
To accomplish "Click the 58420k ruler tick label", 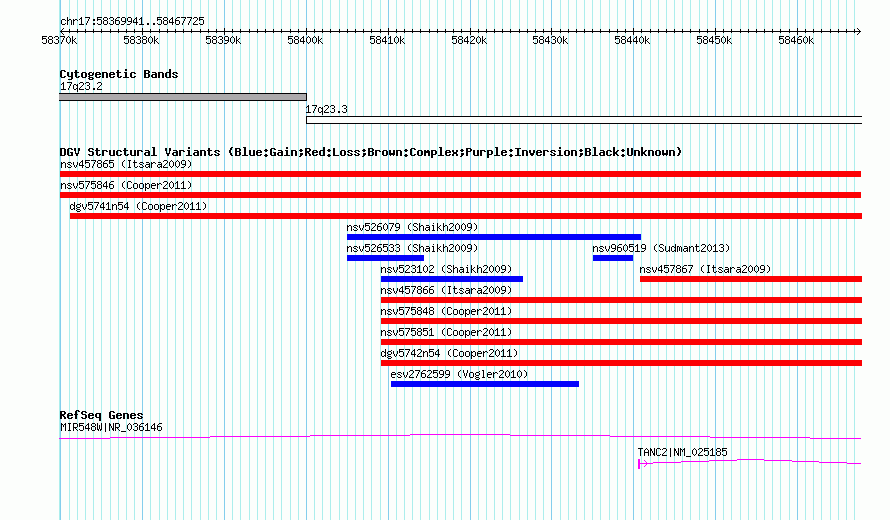I will pos(469,40).
